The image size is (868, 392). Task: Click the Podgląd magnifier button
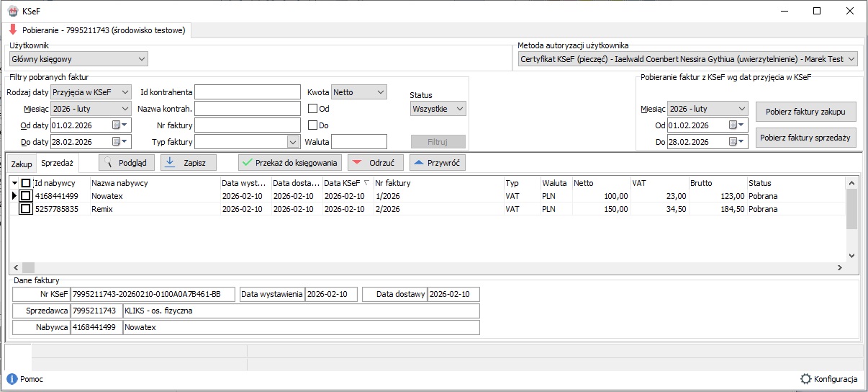tap(127, 163)
